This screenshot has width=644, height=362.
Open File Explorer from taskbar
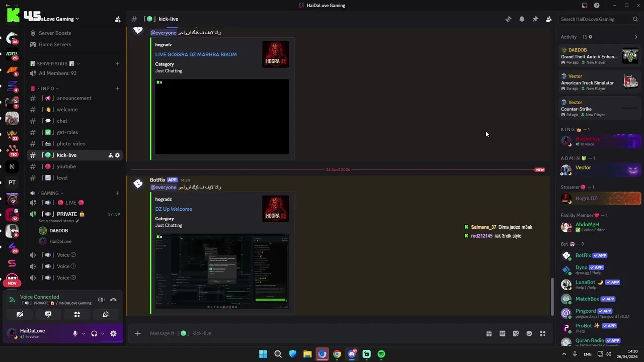(x=307, y=354)
